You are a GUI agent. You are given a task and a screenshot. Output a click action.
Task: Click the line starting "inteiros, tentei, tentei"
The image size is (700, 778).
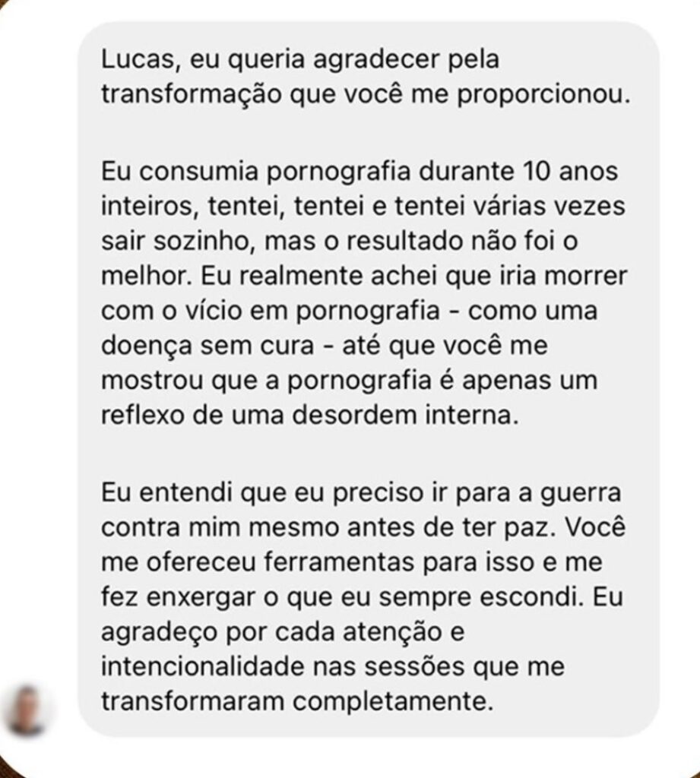[x=363, y=207]
